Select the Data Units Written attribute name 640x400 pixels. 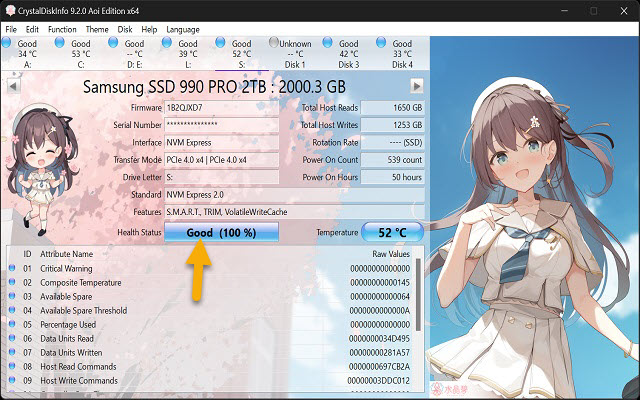pos(71,352)
